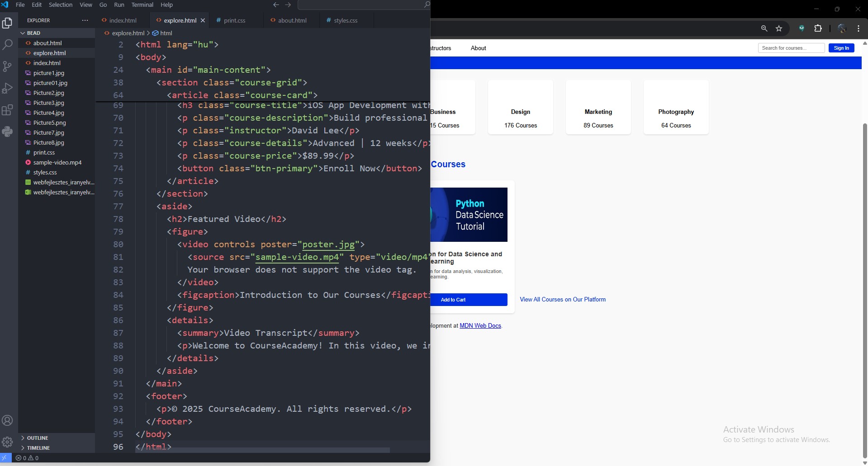868x466 pixels.
Task: Open errors and warnings count in status bar
Action: tap(27, 458)
